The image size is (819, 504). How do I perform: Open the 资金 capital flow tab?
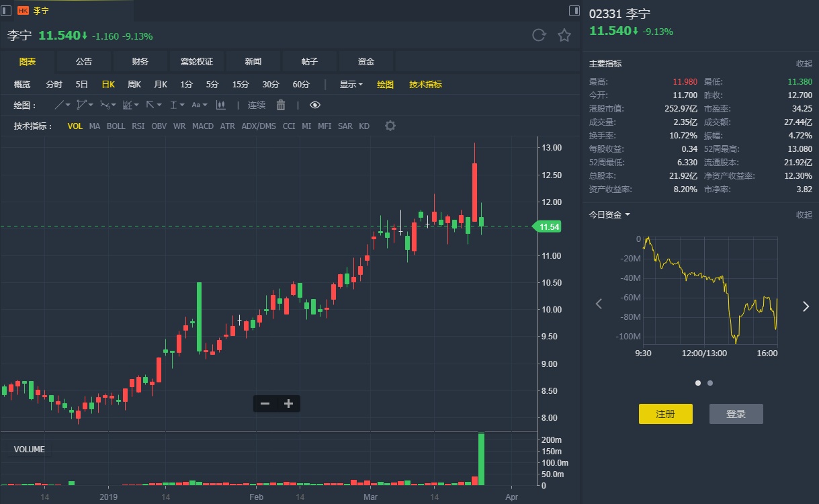pos(366,61)
